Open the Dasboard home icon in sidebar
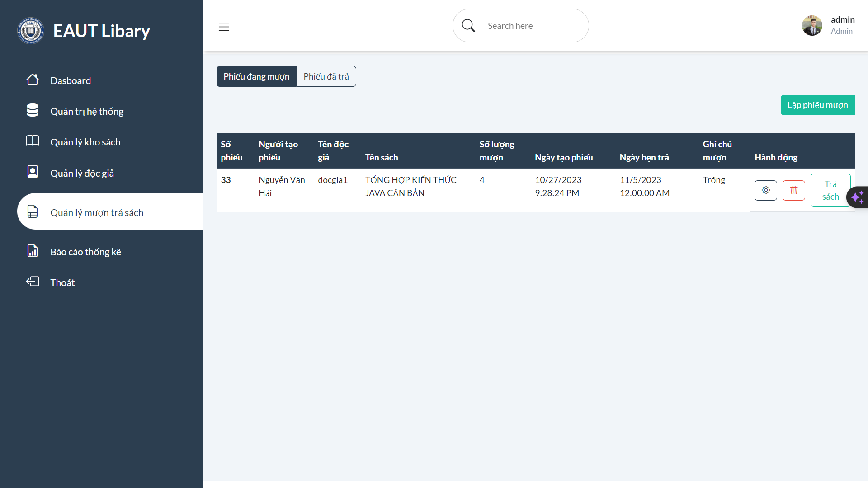 tap(32, 80)
